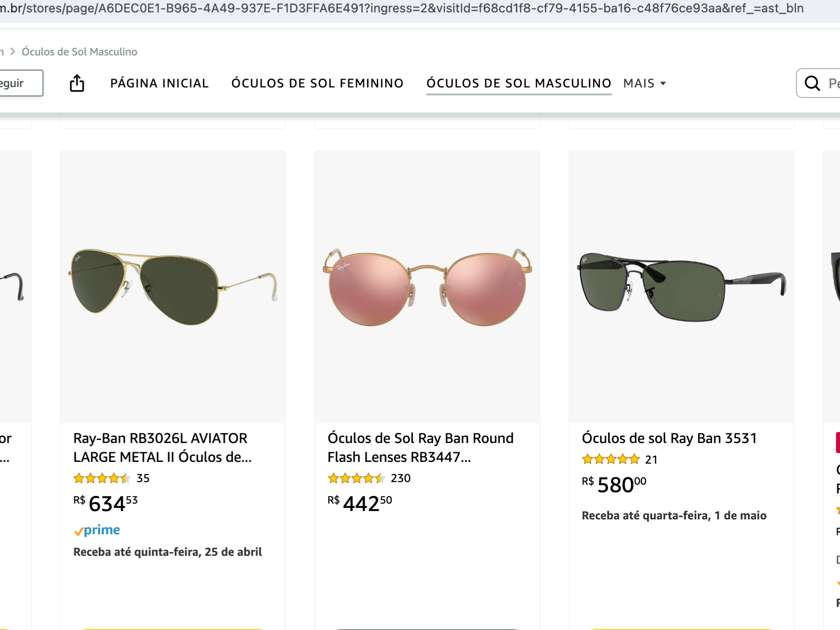Open the star rating of the RB3026L Aviator

[x=102, y=478]
